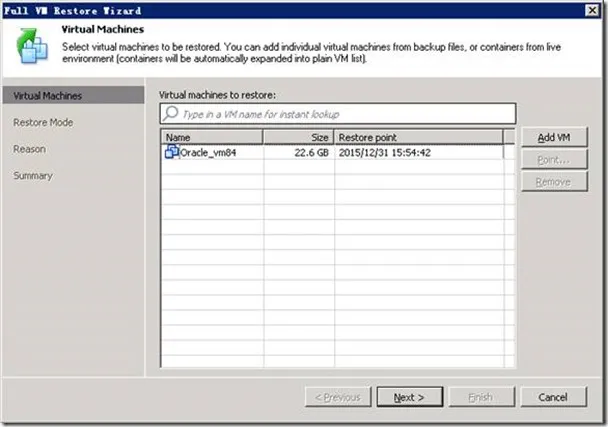Click the Point... button
Viewport: 608px width, 427px height.
click(554, 159)
